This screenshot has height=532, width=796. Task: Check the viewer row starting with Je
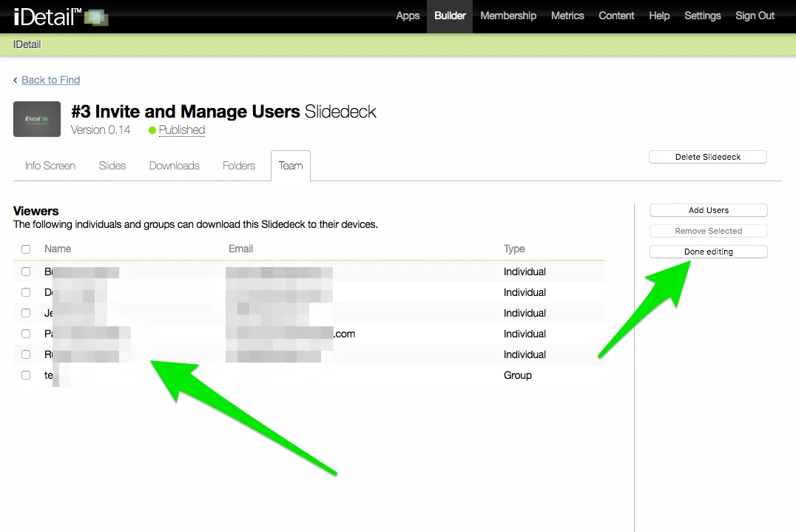(x=26, y=313)
